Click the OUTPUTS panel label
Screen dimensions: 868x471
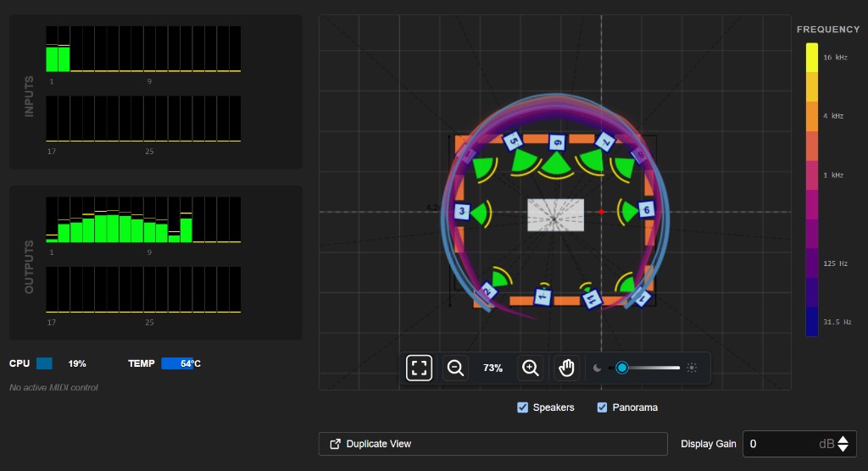[29, 267]
